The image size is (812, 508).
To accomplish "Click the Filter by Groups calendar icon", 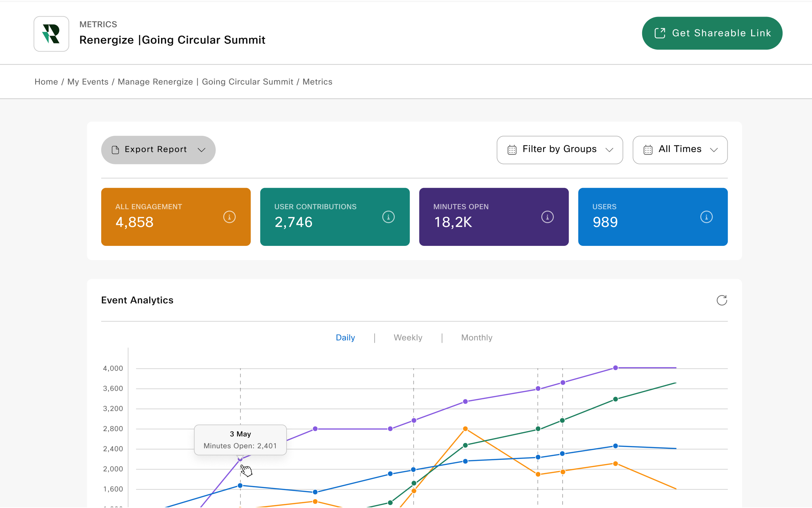I will (512, 150).
